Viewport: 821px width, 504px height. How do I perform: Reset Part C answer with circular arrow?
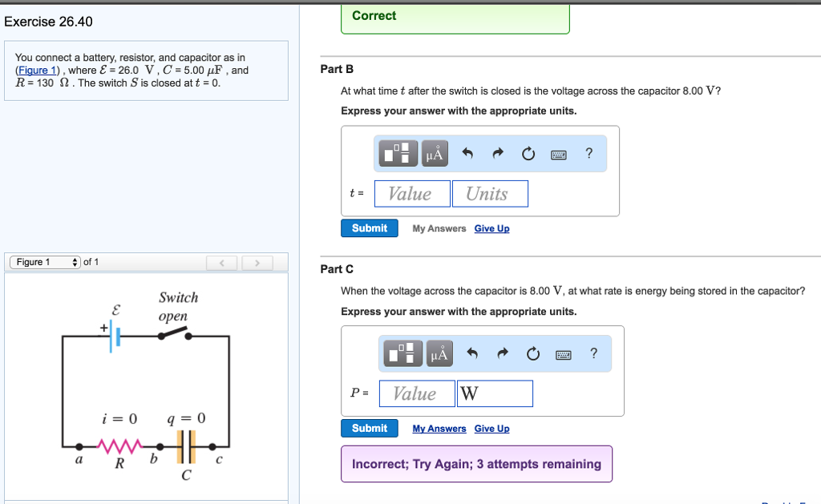click(x=532, y=354)
